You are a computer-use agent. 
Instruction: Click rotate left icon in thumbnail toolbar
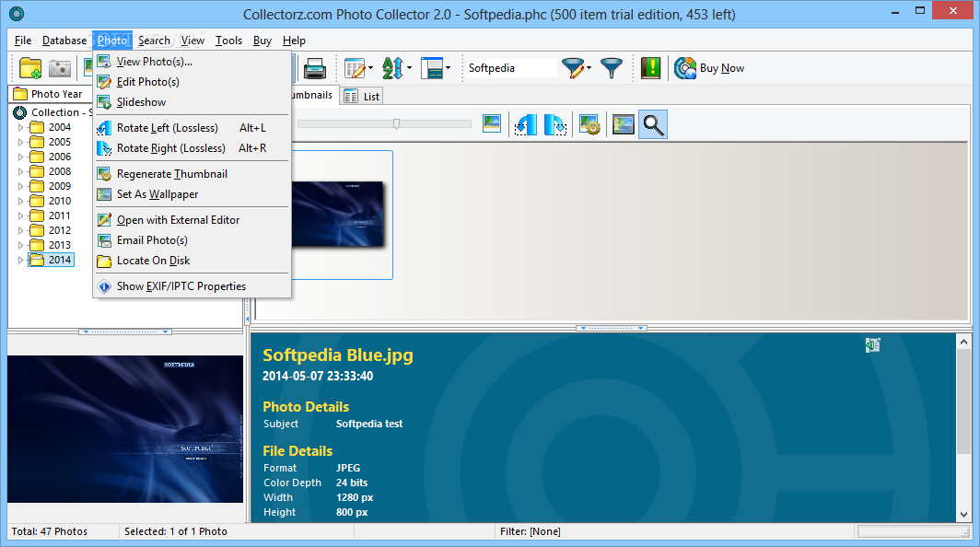pos(526,124)
